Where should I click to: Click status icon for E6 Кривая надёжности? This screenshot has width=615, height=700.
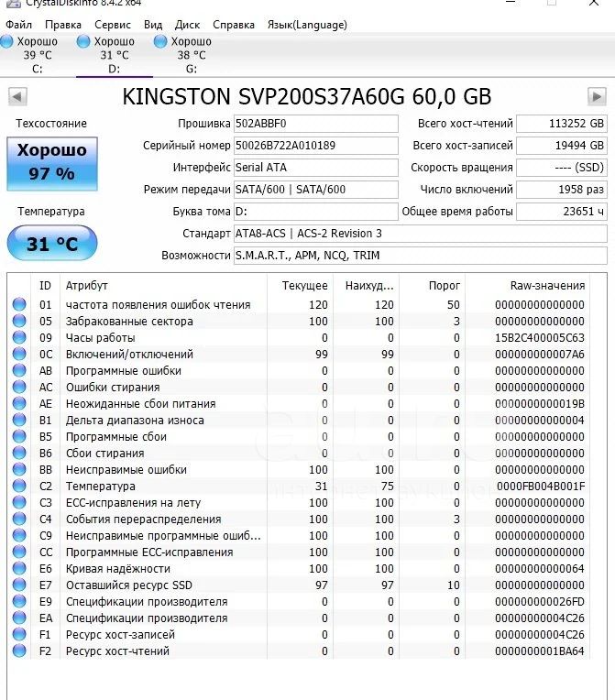(19, 568)
